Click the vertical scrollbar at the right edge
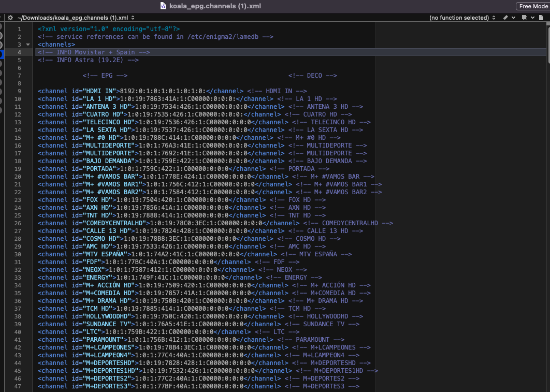This screenshot has height=392, width=550. 547,207
